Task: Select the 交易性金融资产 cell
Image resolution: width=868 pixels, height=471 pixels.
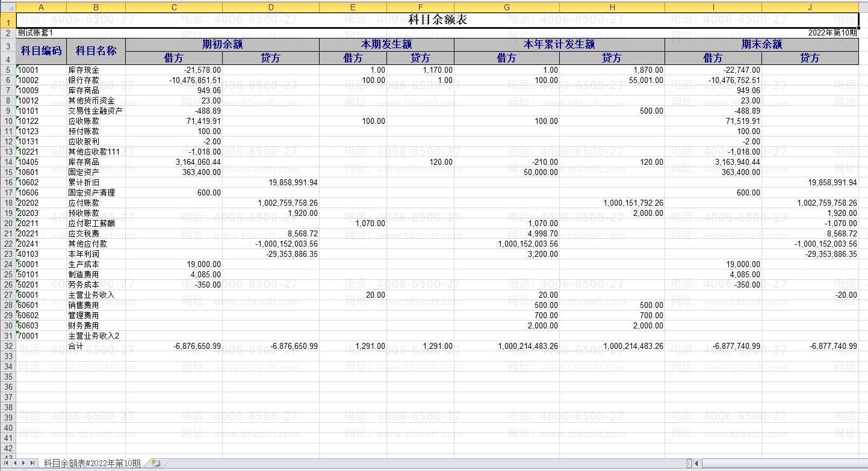Action: (96, 111)
